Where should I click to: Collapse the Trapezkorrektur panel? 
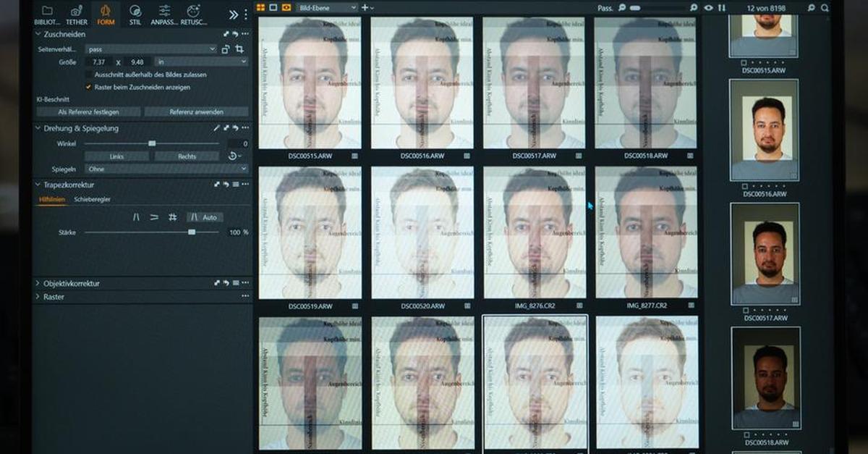coord(38,185)
